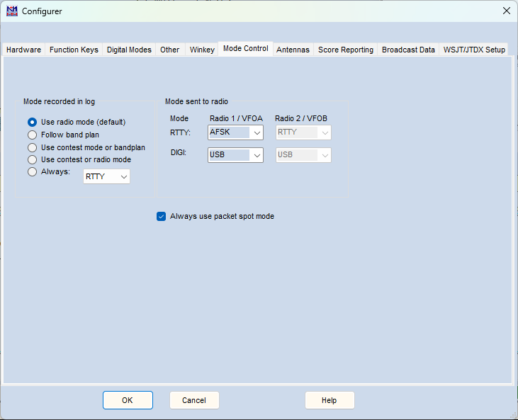This screenshot has height=420, width=518.
Task: Choose 'Use contest mode or bandplan' option
Action: 33,147
